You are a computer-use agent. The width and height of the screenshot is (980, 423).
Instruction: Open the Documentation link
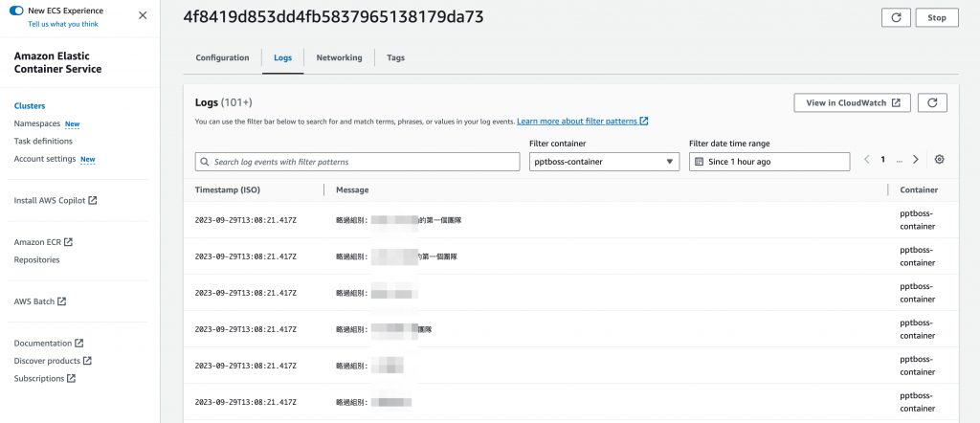[x=49, y=343]
